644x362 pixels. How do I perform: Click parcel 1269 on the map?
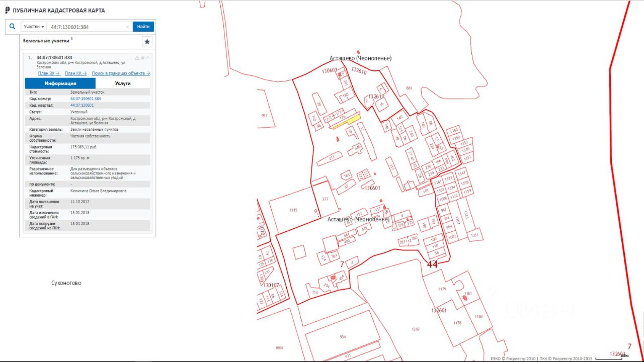[416, 329]
